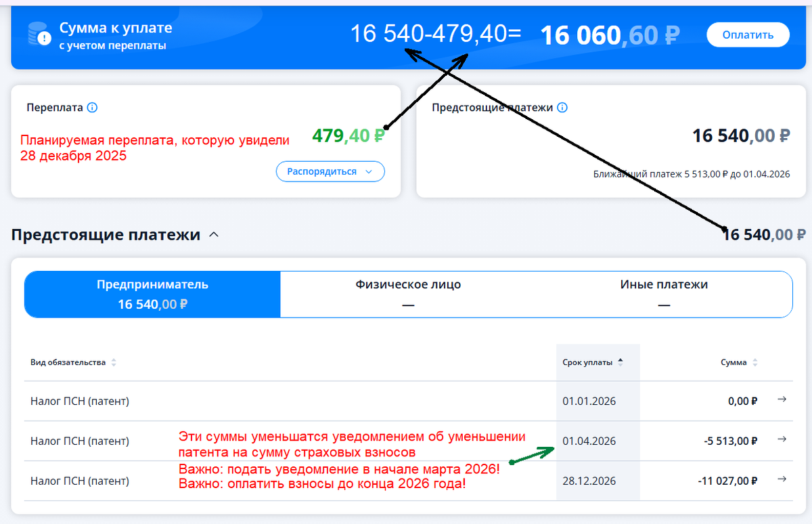Open the info icon beside Предстоящие платежи

tap(563, 108)
